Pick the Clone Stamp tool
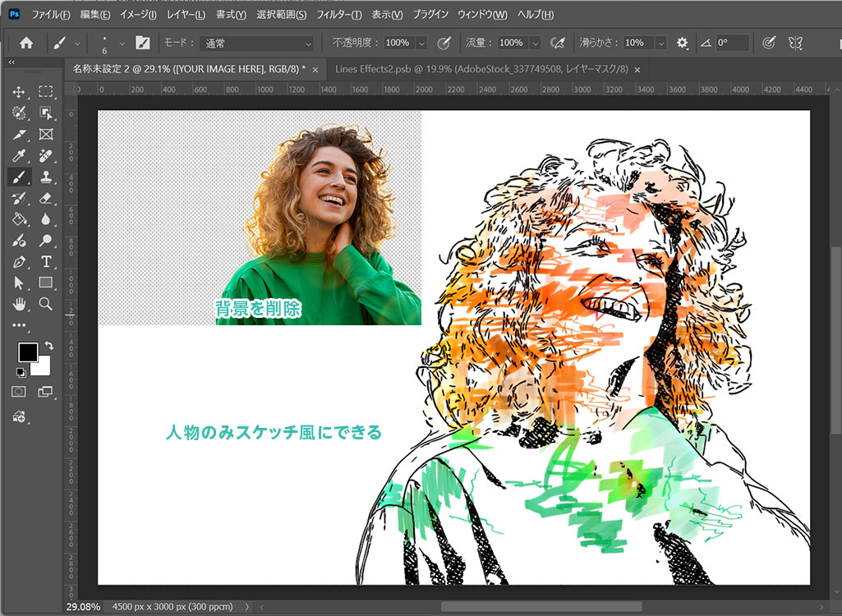The height and width of the screenshot is (616, 842). pos(46,177)
